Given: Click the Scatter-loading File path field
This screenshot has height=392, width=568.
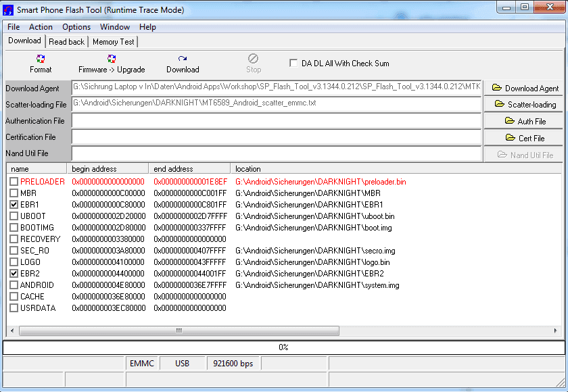Looking at the screenshot, I should coord(277,104).
